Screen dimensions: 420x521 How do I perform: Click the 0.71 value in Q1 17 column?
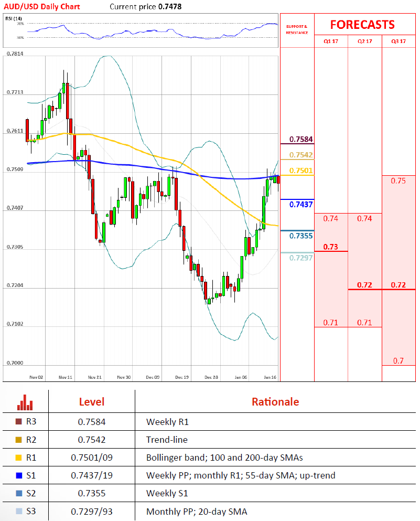pos(331,323)
